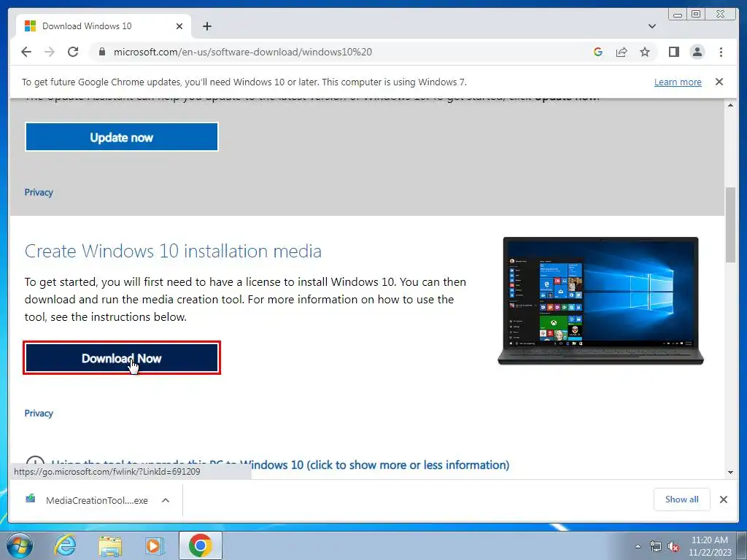Expand Using the tool to upgrade this PC

point(280,464)
